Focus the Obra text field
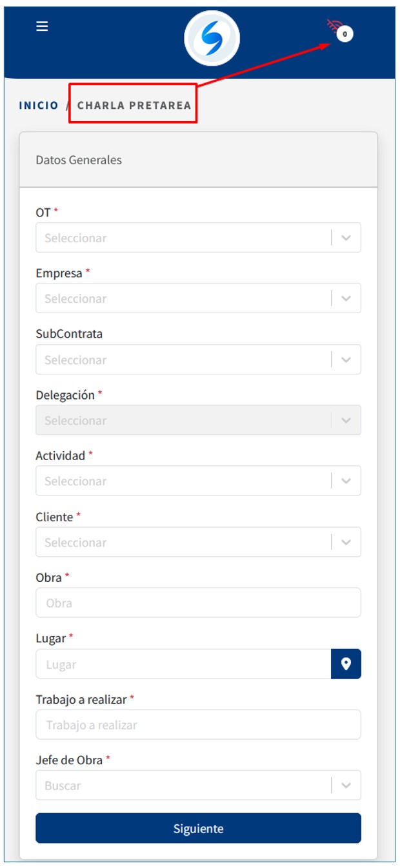 click(x=198, y=603)
